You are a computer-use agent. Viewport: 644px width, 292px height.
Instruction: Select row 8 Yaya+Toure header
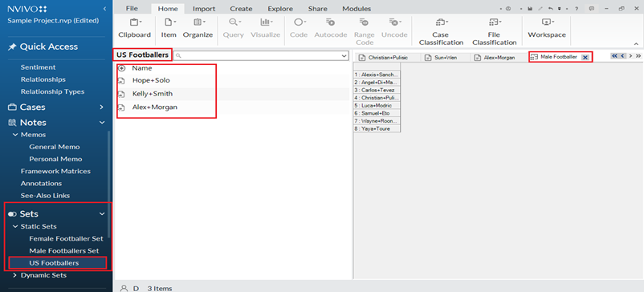coord(377,129)
